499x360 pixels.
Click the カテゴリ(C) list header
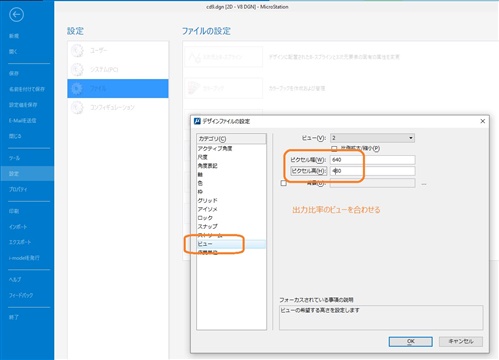[231, 139]
